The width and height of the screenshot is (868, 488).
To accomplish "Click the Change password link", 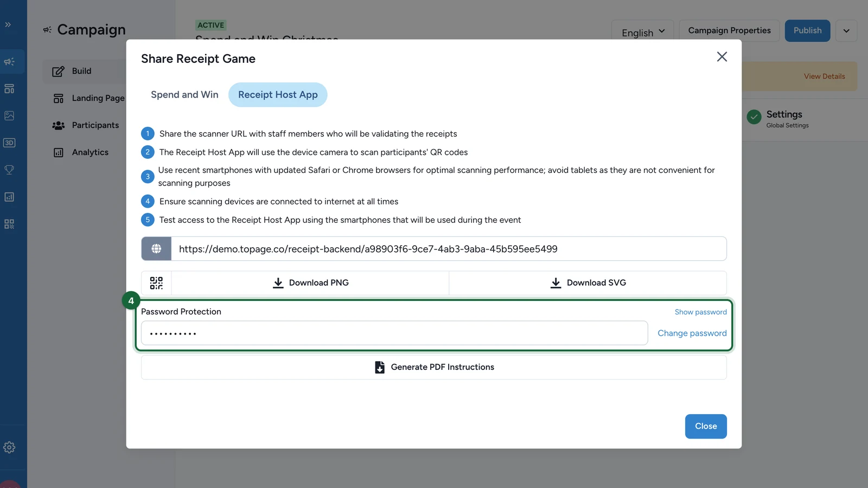I will pos(692,333).
